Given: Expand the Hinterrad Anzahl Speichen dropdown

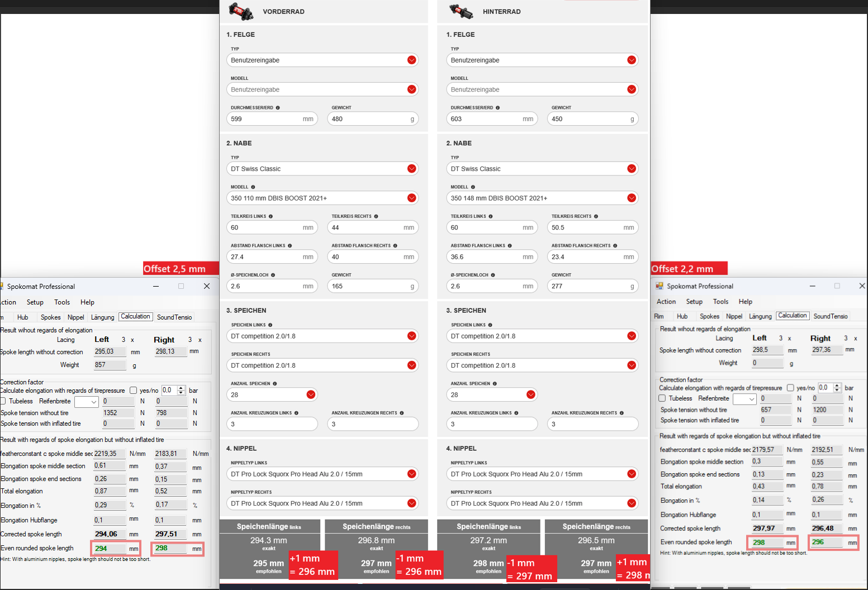Looking at the screenshot, I should coord(530,395).
